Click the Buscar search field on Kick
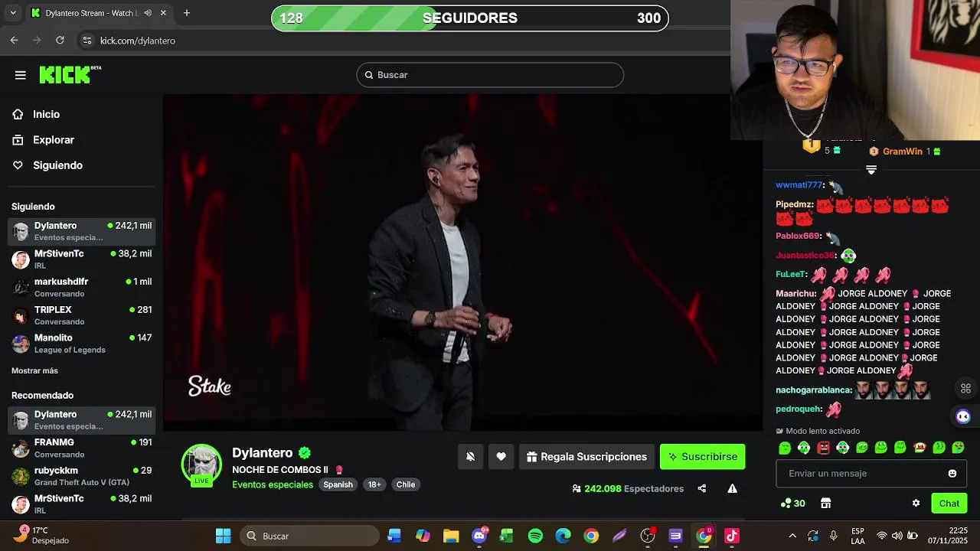The width and height of the screenshot is (980, 551). [x=490, y=75]
